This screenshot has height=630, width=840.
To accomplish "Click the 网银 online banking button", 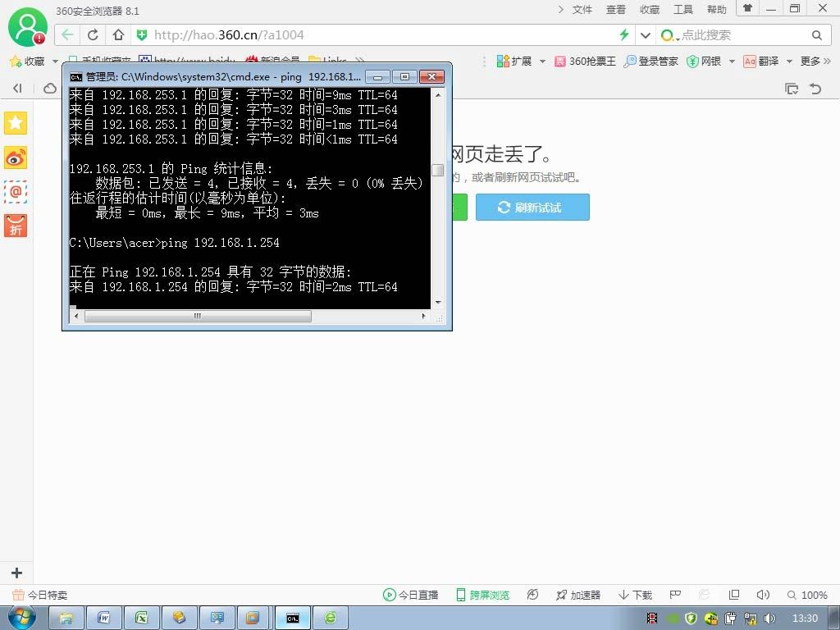I will (704, 61).
